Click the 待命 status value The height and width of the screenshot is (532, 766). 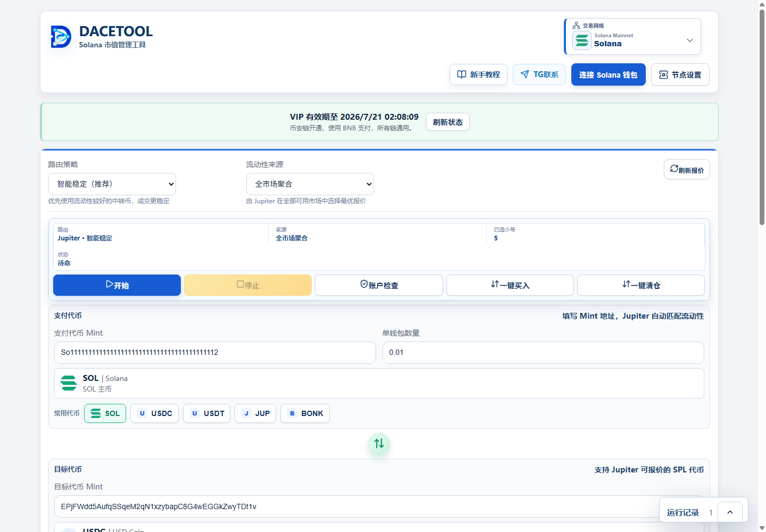tap(64, 263)
